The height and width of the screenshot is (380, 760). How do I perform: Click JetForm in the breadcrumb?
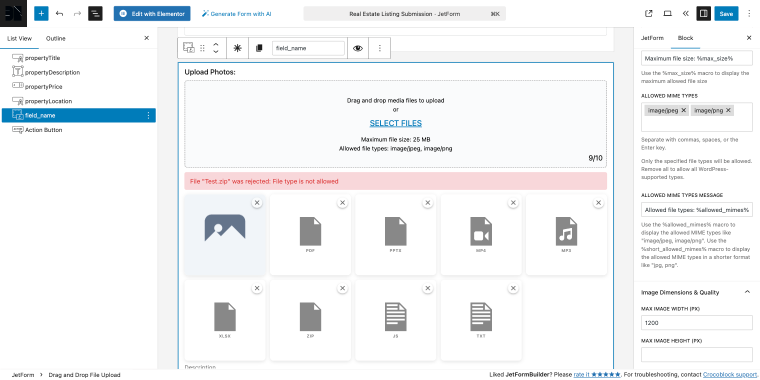tap(22, 375)
